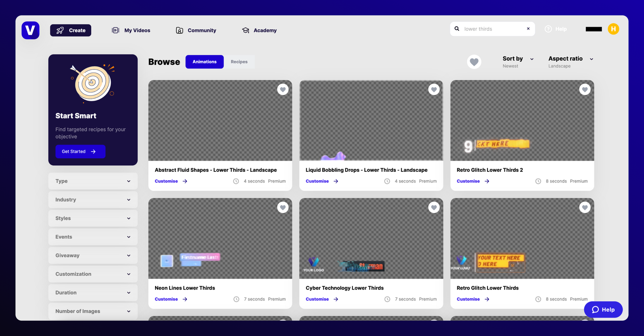This screenshot has width=644, height=336.
Task: Click the Help question mark icon
Action: pyautogui.click(x=548, y=29)
